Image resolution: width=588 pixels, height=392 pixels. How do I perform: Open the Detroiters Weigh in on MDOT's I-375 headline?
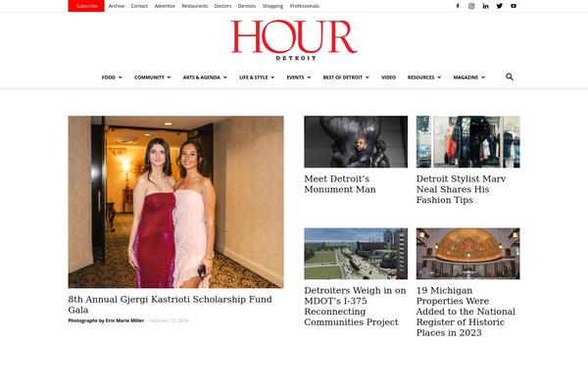coord(355,306)
